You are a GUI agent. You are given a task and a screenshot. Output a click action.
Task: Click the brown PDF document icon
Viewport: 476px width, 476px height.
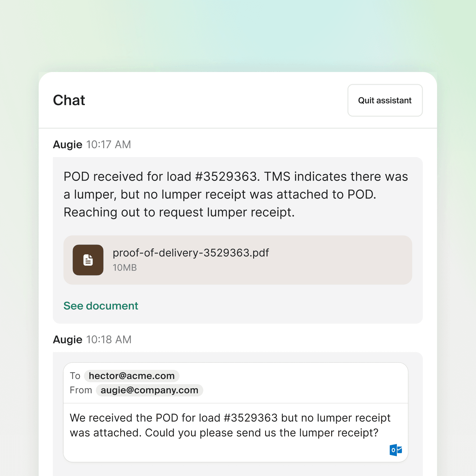pyautogui.click(x=88, y=260)
